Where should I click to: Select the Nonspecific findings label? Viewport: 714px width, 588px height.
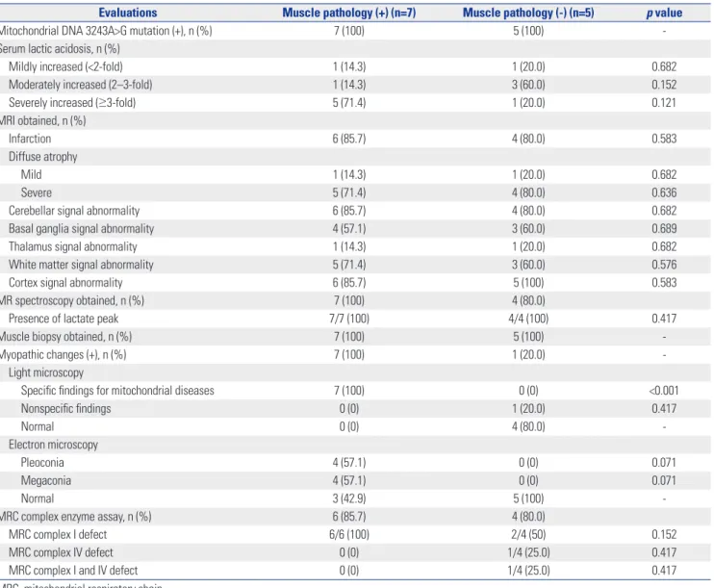tap(66, 409)
